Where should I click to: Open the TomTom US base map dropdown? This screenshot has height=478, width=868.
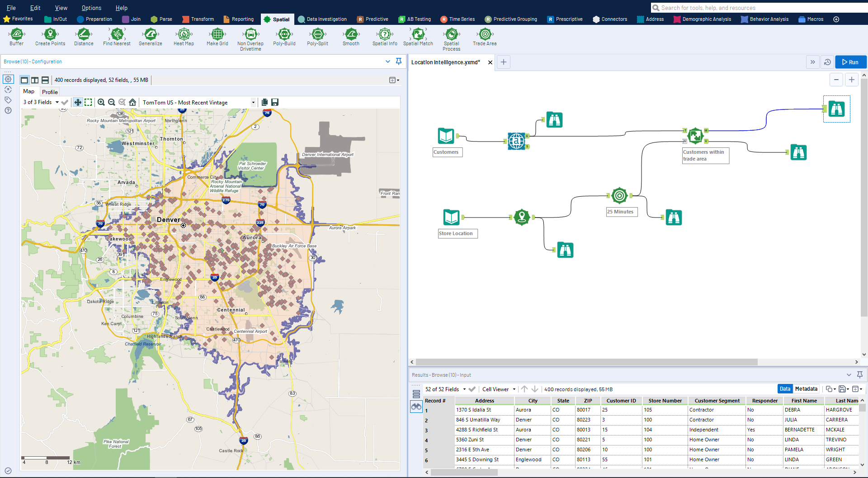click(253, 103)
